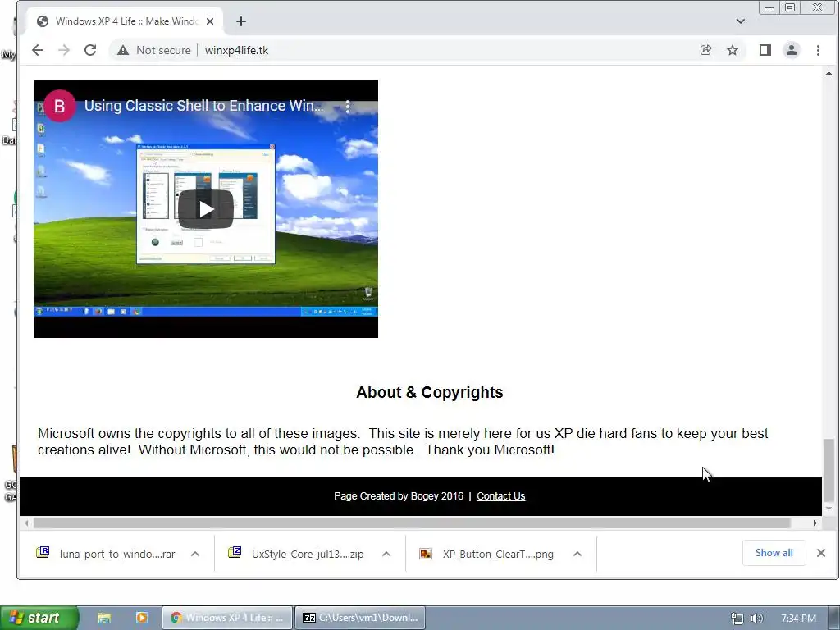Screen dimensions: 840x630
Task: Click the volume speaker tray icon
Action: coord(756,619)
